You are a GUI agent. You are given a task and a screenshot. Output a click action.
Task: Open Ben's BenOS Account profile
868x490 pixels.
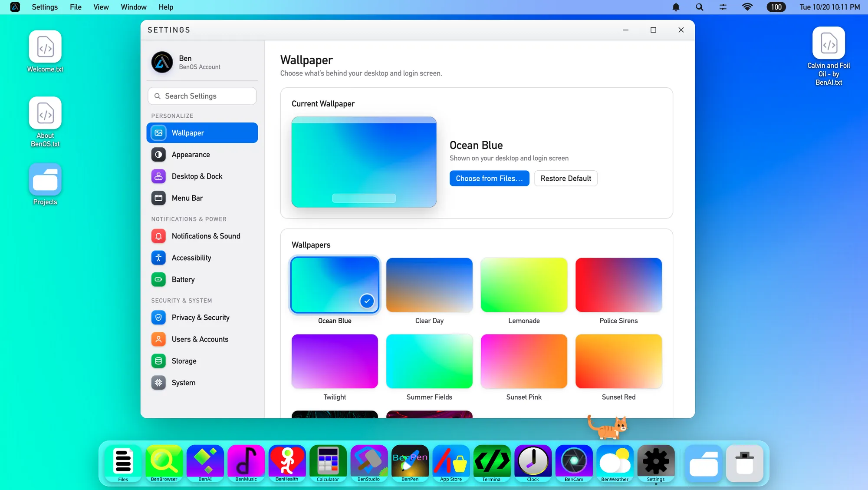pos(202,62)
